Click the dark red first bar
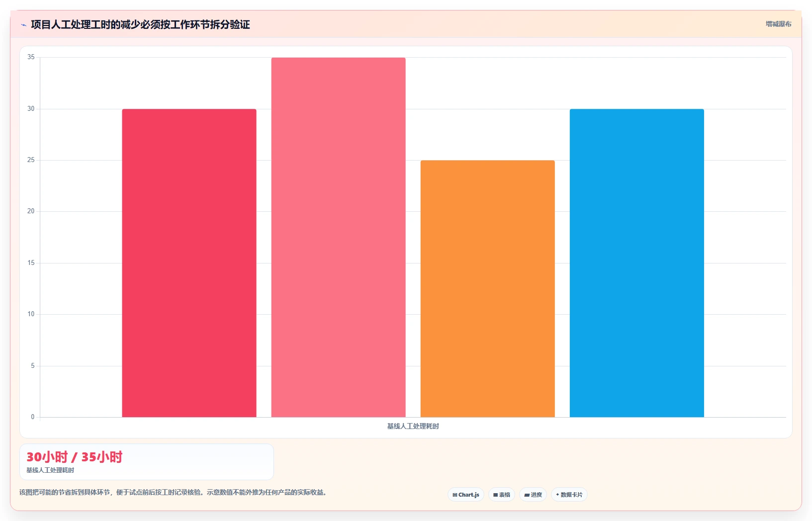The image size is (812, 521). (x=189, y=263)
